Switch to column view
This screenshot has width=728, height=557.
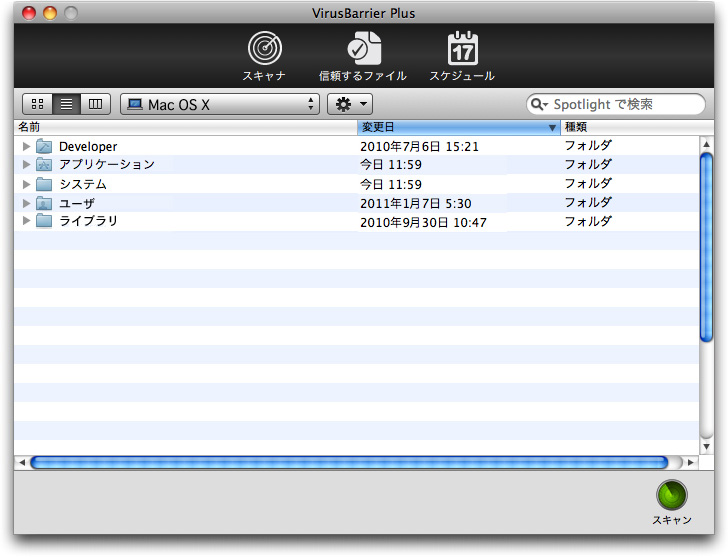[95, 104]
